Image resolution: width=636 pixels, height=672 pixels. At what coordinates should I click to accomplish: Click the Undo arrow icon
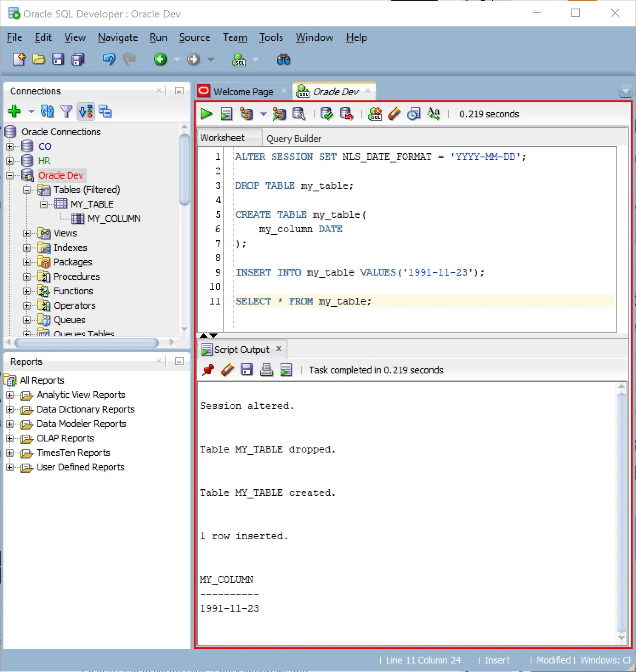click(x=109, y=59)
